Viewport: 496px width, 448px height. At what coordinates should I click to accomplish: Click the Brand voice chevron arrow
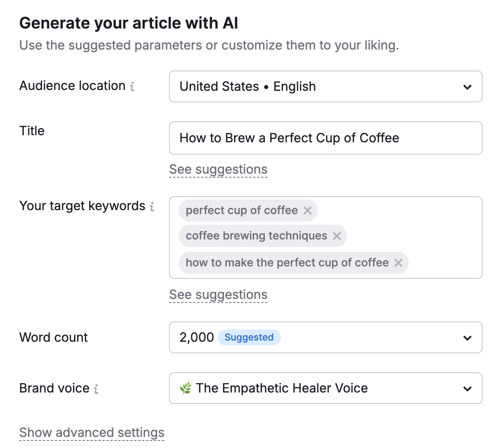tap(467, 389)
